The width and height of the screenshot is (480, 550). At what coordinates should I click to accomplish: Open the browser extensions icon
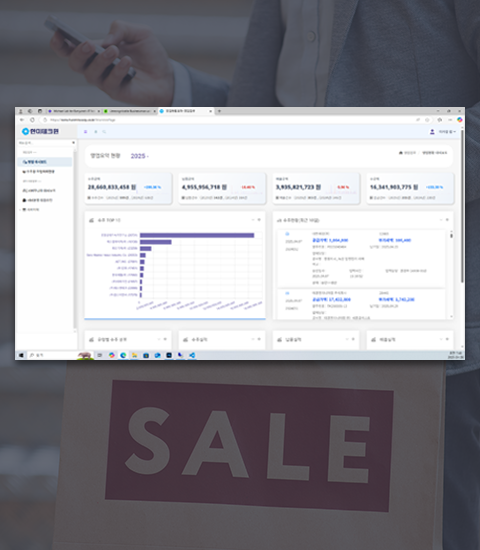440,120
